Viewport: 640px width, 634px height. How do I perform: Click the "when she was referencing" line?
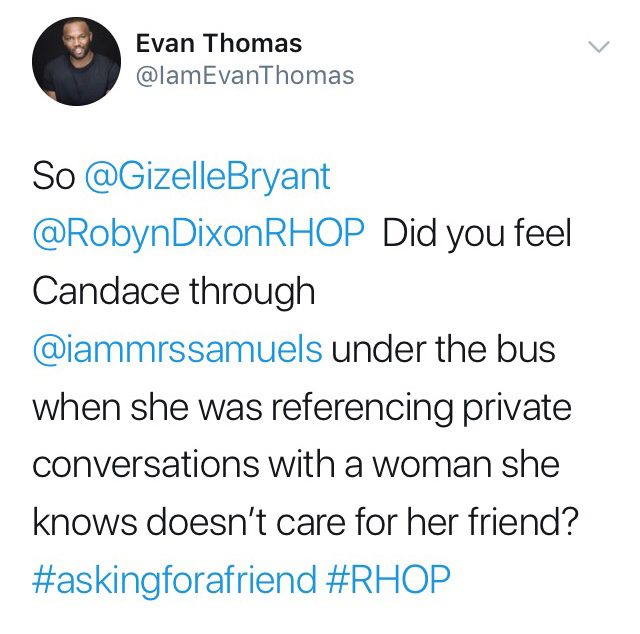tap(242, 409)
